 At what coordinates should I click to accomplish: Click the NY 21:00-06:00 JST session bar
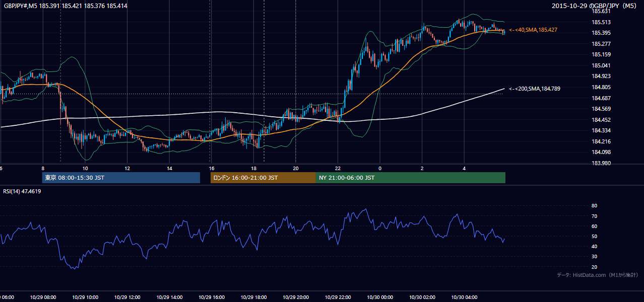click(x=411, y=178)
